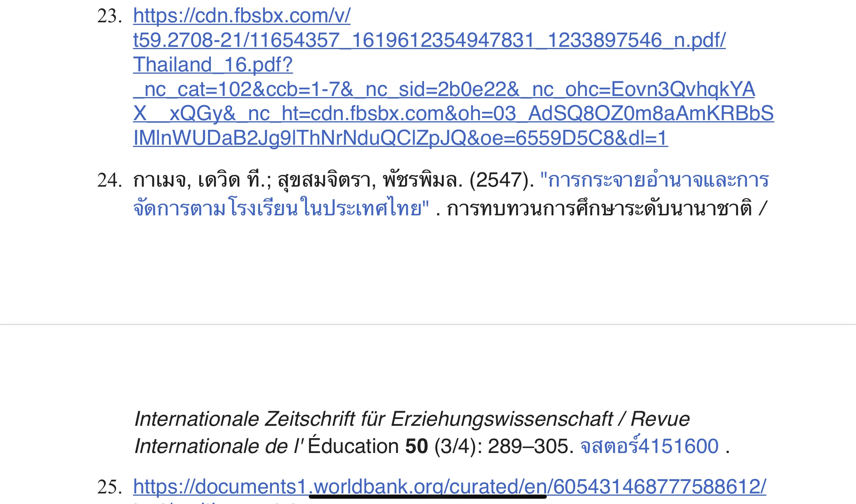This screenshot has height=504, width=856.
Task: Click reference number 23
Action: tap(109, 16)
